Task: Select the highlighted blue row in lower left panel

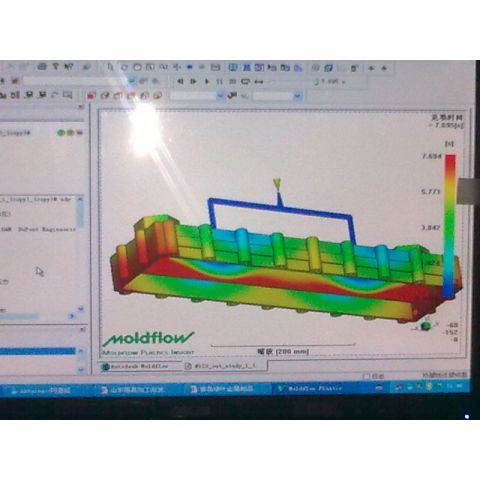Action: (37, 351)
